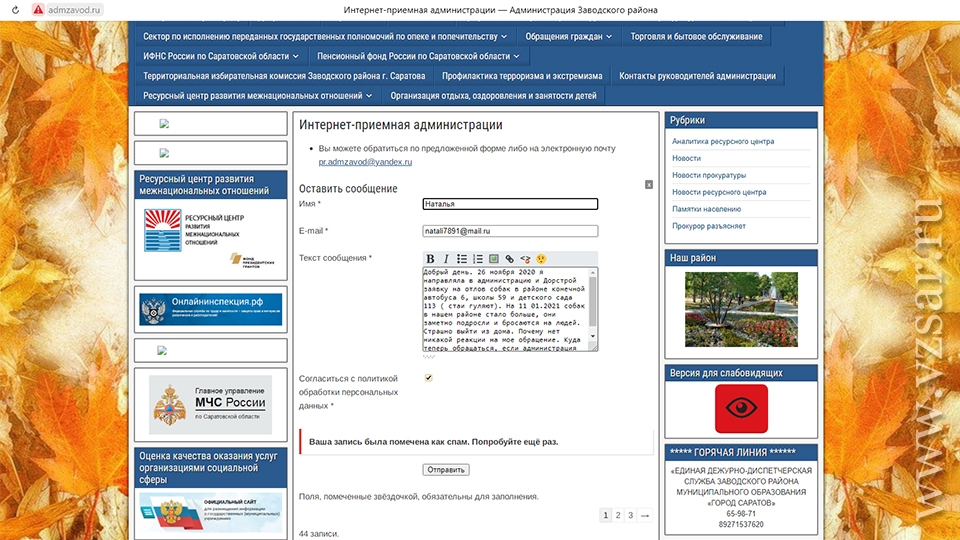The image size is (960, 540).
Task: Open the Аналитика ресурсного центра category
Action: (x=723, y=141)
